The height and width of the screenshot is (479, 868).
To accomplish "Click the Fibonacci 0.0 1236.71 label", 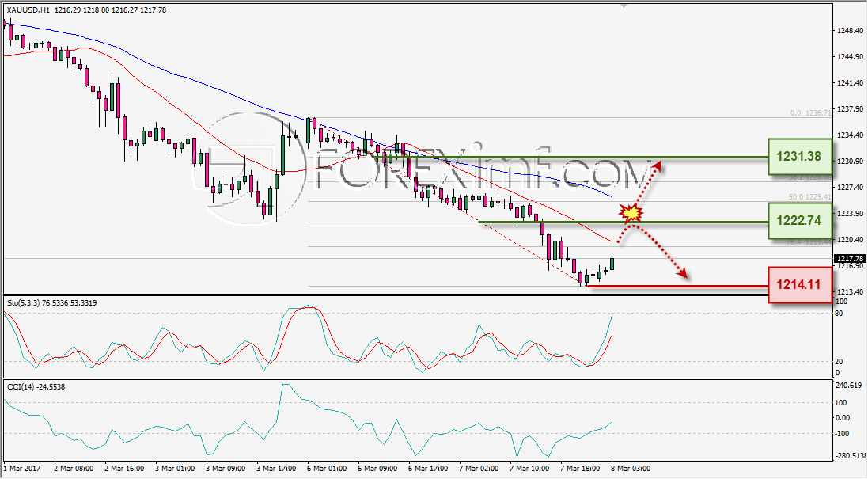I will (x=810, y=113).
